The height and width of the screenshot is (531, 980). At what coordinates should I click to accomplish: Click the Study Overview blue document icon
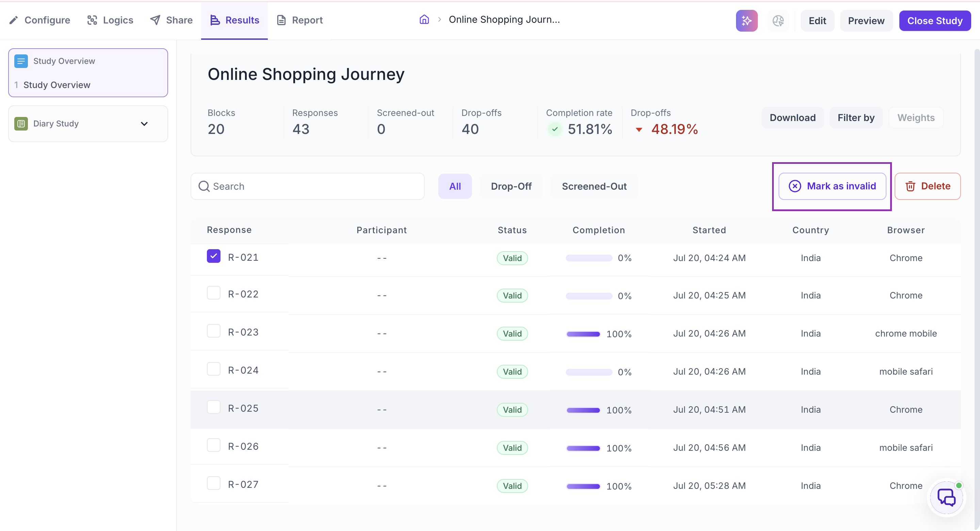tap(21, 61)
